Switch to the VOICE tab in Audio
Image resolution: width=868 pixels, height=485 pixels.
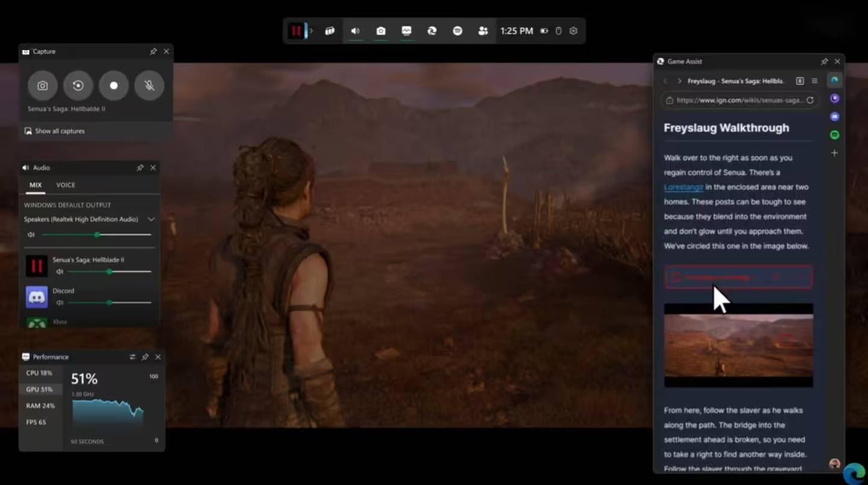click(x=66, y=185)
